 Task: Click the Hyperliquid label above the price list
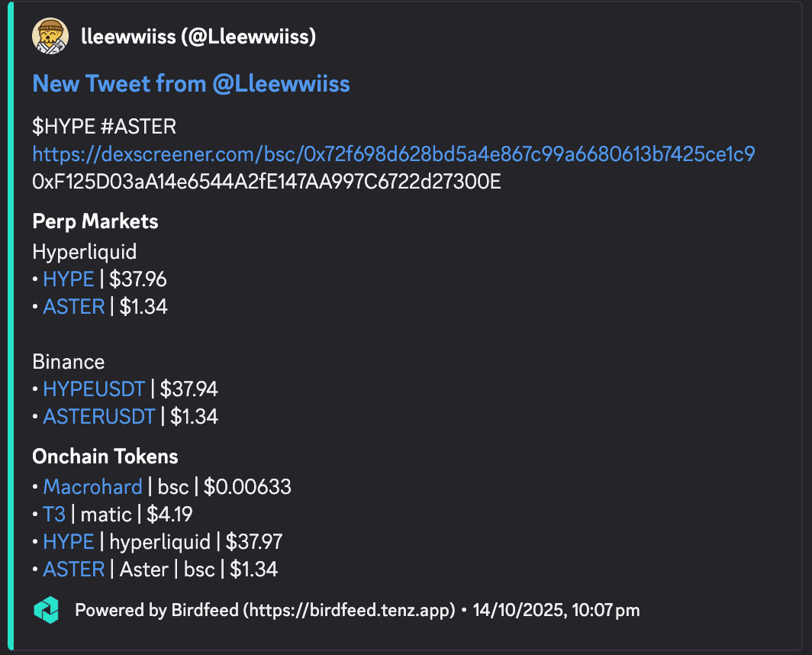click(x=84, y=251)
